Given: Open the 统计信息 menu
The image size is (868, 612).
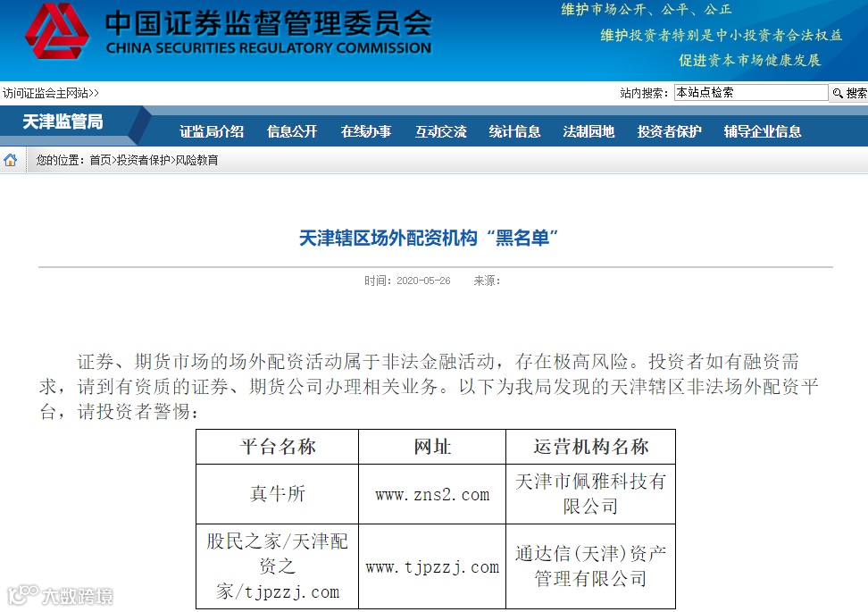Looking at the screenshot, I should point(514,131).
